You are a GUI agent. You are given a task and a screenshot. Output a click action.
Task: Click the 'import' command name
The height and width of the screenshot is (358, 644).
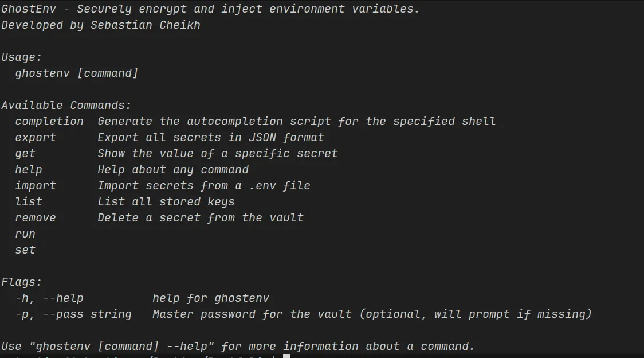(x=36, y=186)
